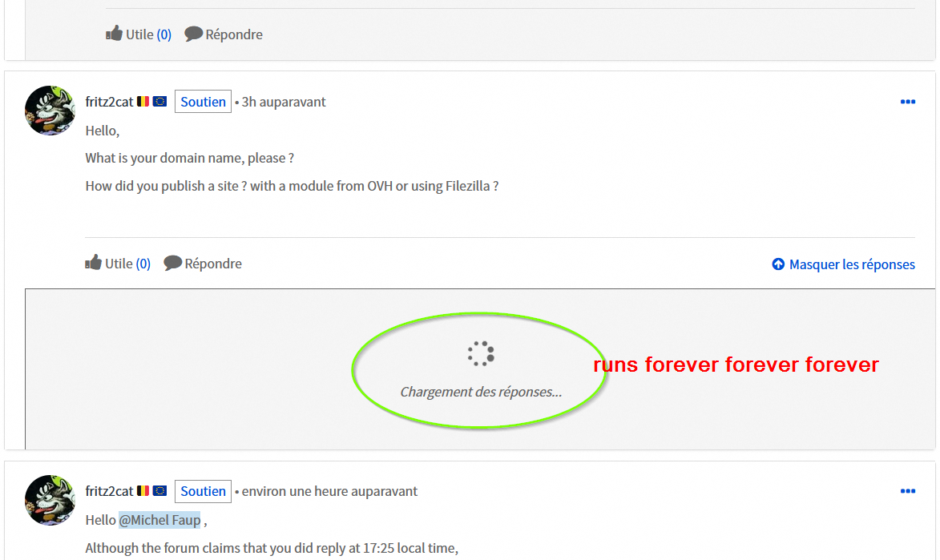Click the (0) count under domain name question

(143, 264)
